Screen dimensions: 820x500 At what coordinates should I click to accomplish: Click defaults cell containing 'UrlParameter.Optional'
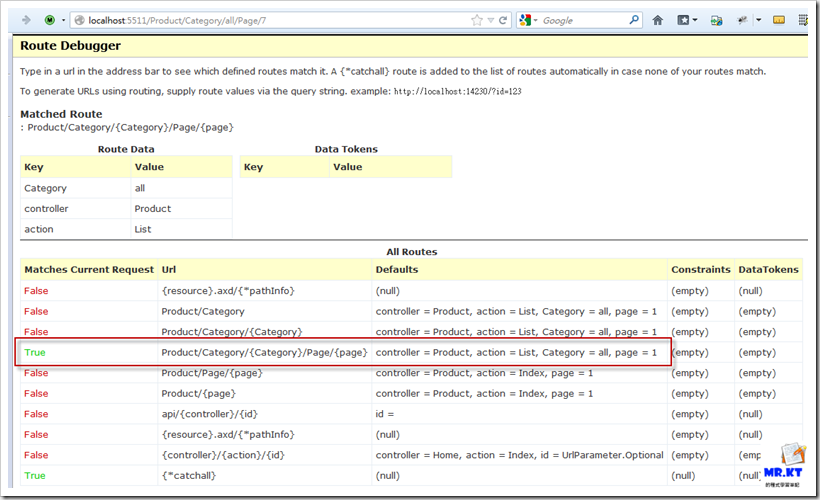[519, 456]
